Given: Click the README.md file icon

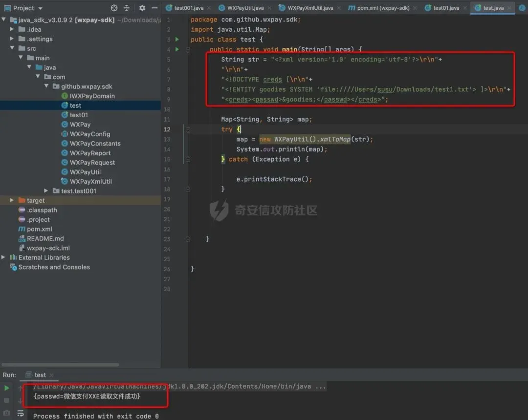Looking at the screenshot, I should pos(22,238).
